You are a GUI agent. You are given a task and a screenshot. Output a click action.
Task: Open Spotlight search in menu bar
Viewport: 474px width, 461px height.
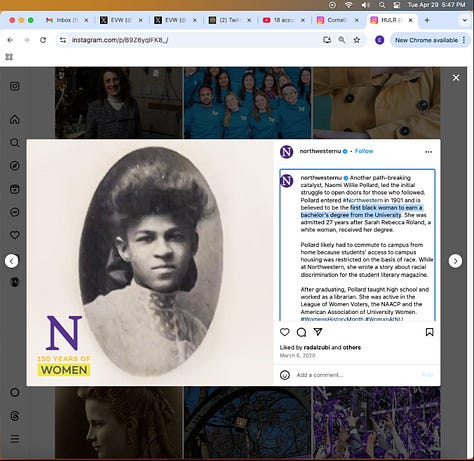[382, 5]
